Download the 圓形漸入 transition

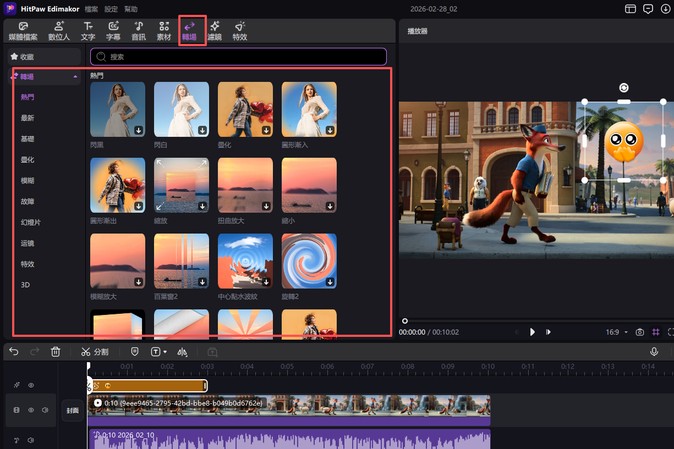click(330, 130)
